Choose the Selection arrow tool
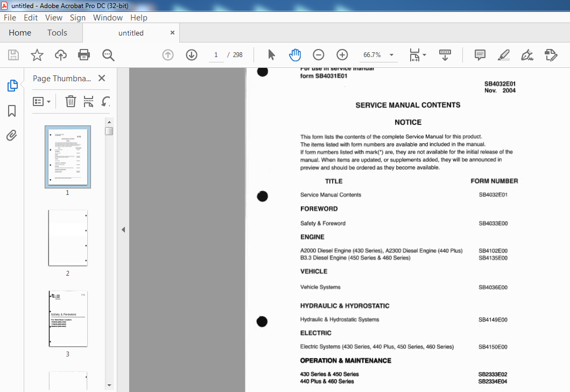This screenshot has width=570, height=392. click(x=271, y=55)
